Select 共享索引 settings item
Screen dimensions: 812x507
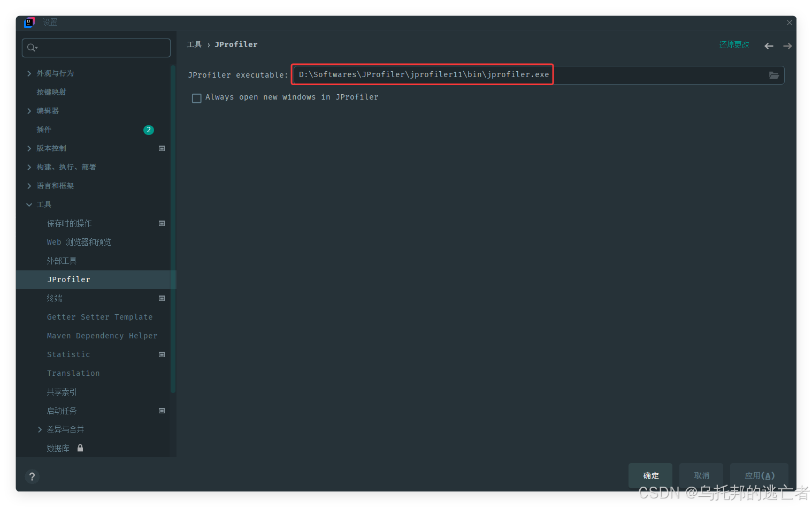pos(62,392)
